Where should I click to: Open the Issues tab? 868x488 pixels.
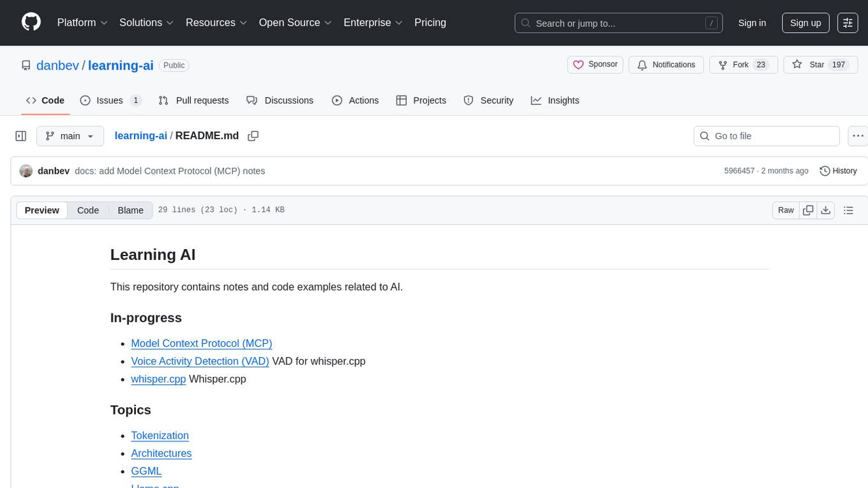[110, 100]
